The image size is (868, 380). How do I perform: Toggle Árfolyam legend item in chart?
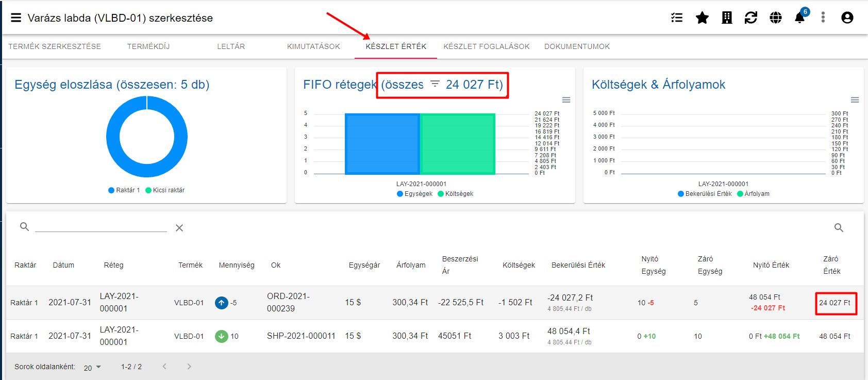754,194
